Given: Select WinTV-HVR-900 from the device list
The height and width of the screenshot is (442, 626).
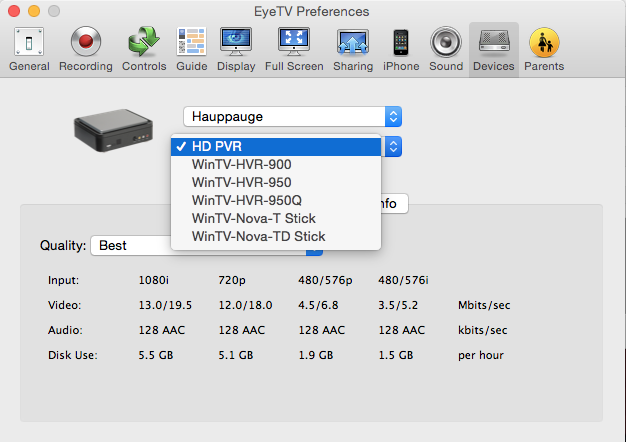Looking at the screenshot, I should [276, 165].
